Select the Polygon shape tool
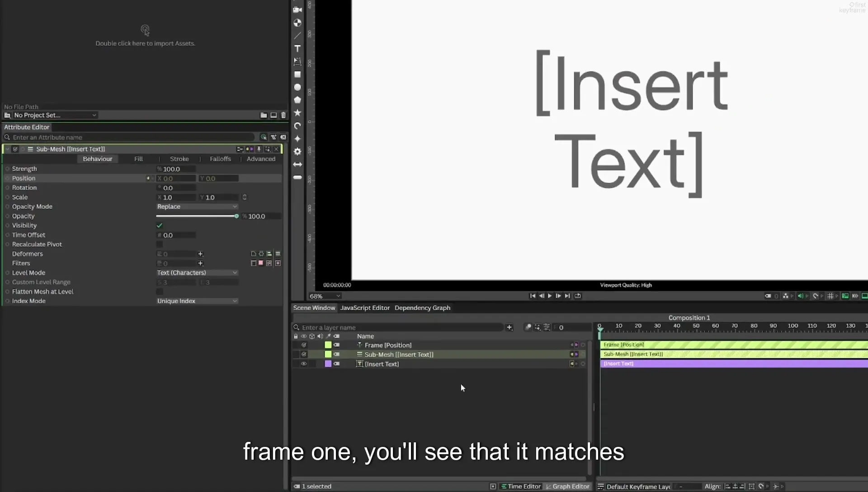868x492 pixels. 297,100
